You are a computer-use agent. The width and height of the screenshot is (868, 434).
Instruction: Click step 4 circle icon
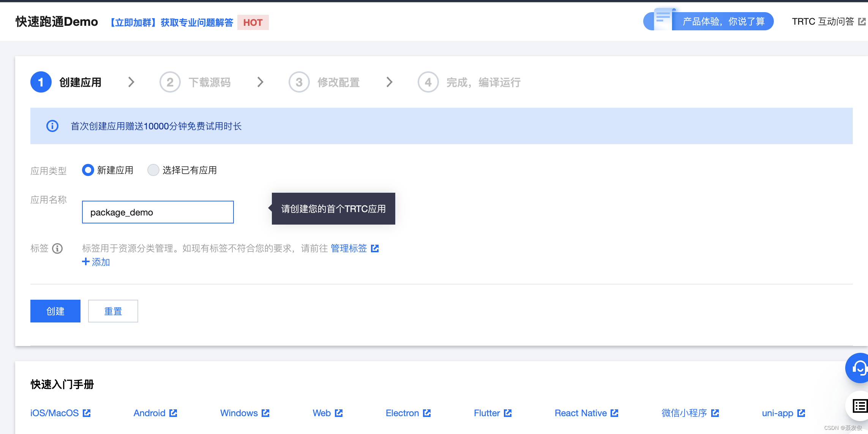tap(428, 82)
